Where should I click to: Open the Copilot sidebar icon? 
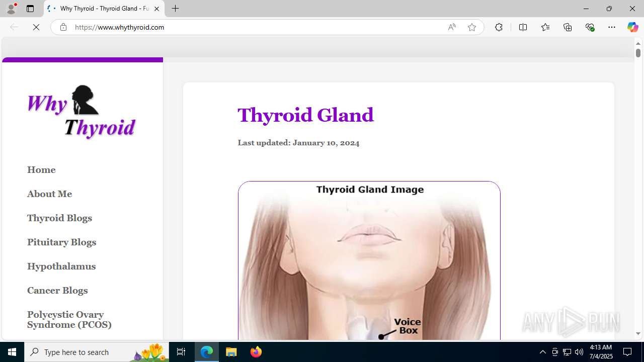632,27
